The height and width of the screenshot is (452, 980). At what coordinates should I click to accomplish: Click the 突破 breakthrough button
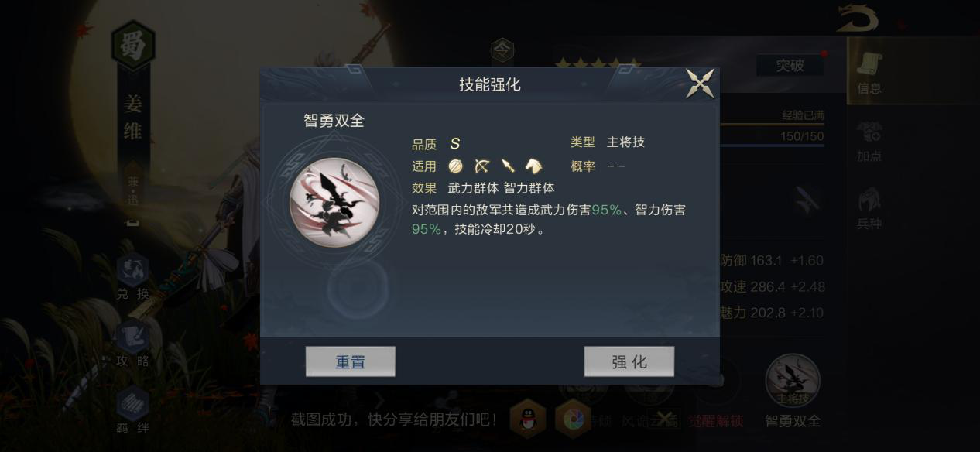[790, 67]
